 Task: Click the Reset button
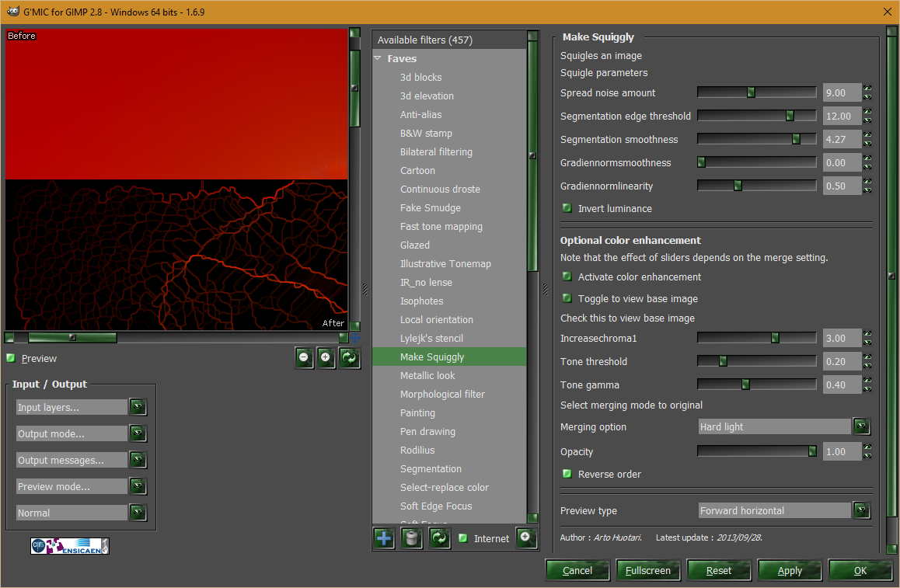click(x=719, y=570)
